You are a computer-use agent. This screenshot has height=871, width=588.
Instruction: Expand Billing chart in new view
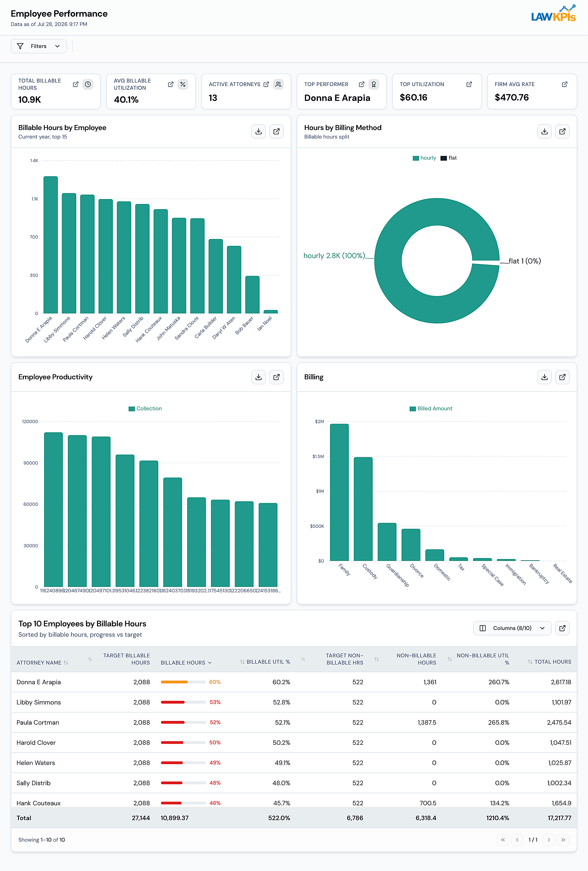click(x=563, y=377)
